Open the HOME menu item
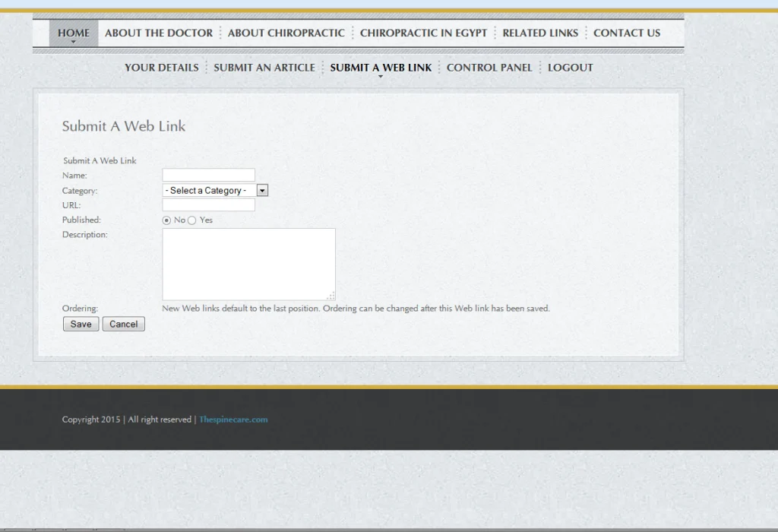This screenshot has width=778, height=532. [x=74, y=33]
